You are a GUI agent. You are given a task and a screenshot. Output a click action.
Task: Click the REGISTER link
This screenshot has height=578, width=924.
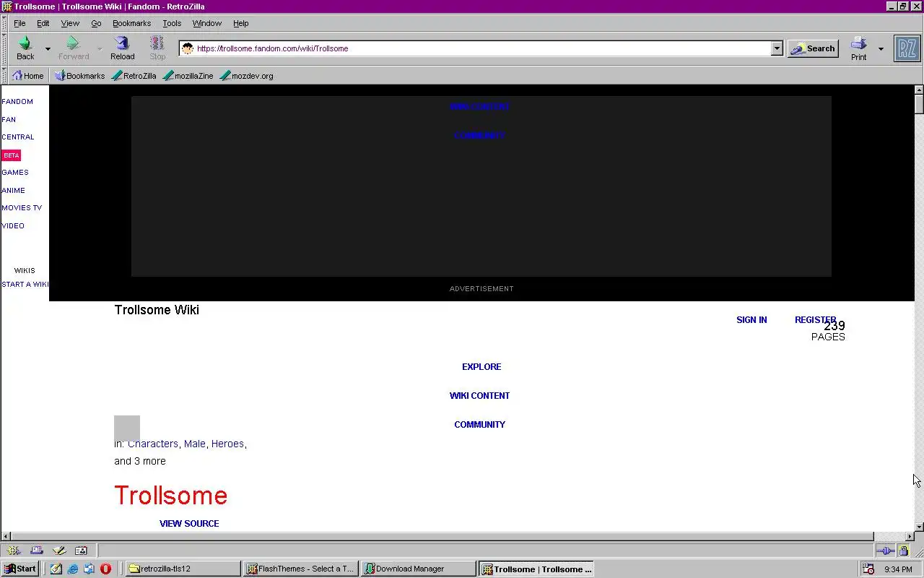click(x=815, y=320)
